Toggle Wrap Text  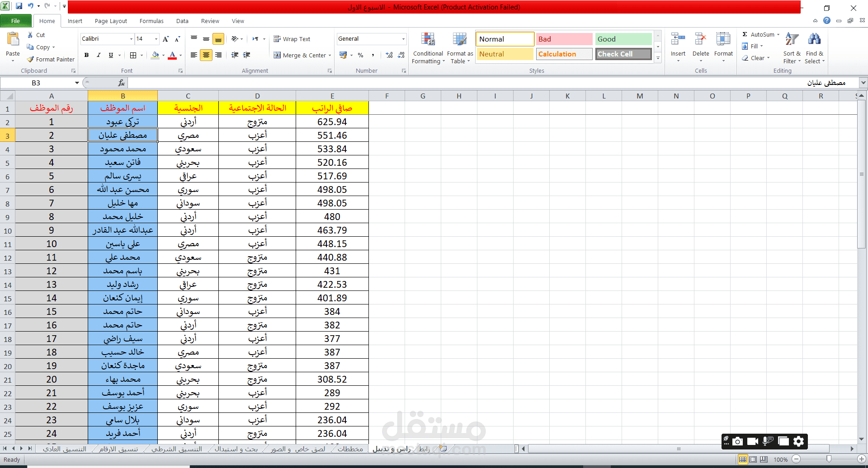coord(292,39)
